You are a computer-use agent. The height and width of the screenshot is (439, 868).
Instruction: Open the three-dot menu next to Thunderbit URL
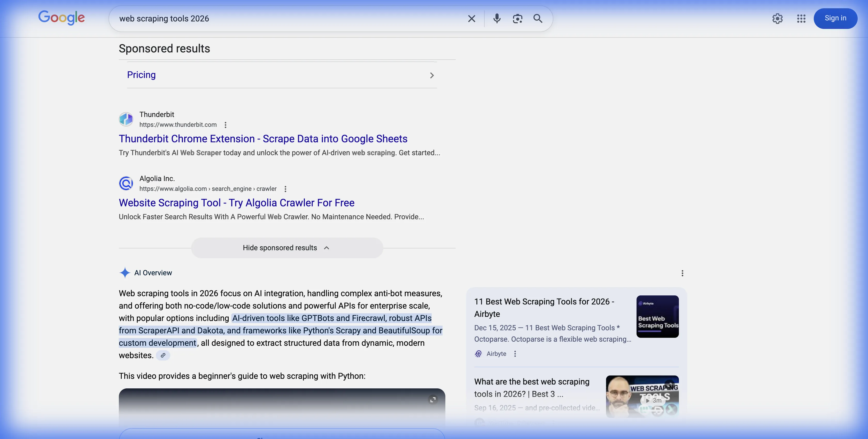pyautogui.click(x=225, y=125)
